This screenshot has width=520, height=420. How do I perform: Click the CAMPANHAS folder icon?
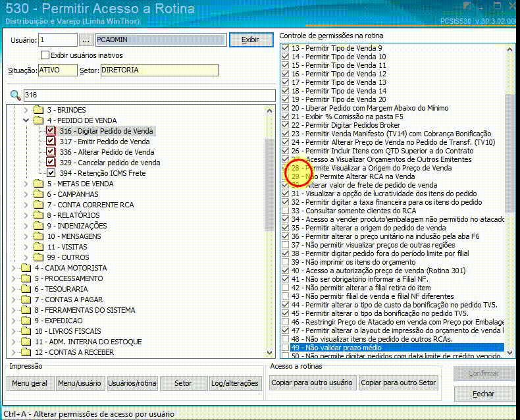[38, 194]
